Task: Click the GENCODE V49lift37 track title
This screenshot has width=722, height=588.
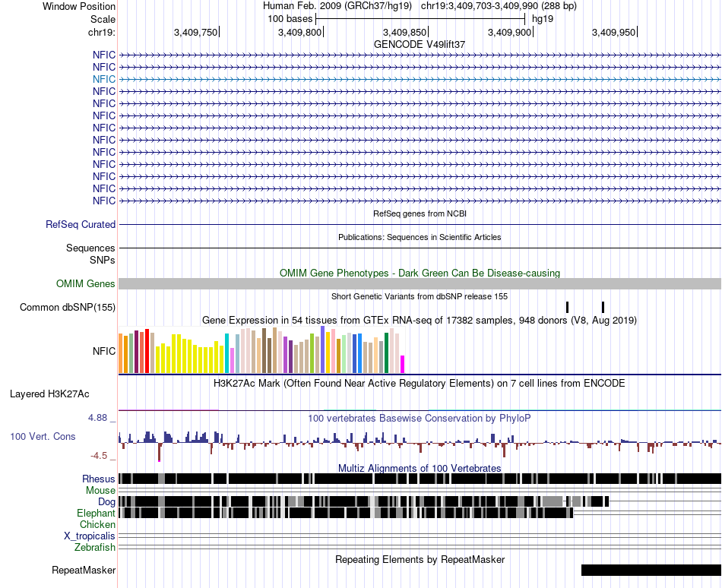Action: pyautogui.click(x=420, y=44)
